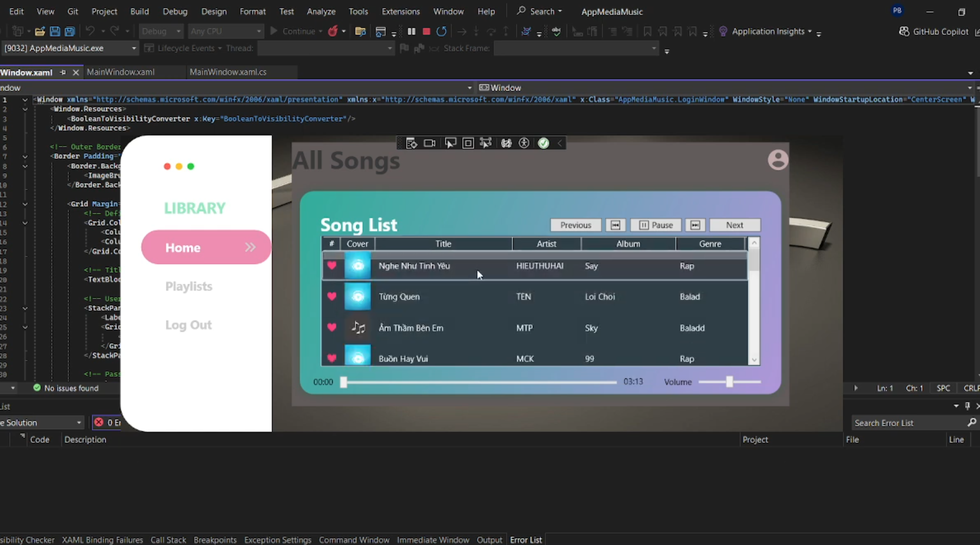This screenshot has width=980, height=545.
Task: Toggle favorite heart for Buồn Hay Vui
Action: [332, 358]
